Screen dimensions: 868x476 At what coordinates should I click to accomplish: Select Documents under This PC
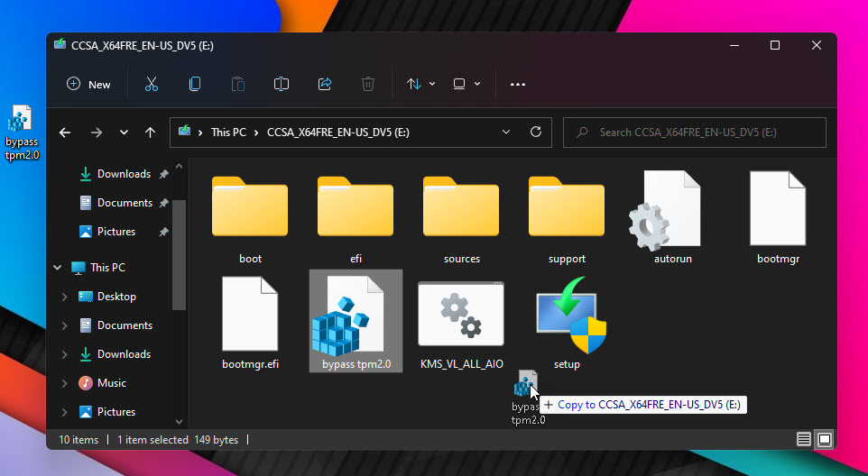click(x=116, y=325)
